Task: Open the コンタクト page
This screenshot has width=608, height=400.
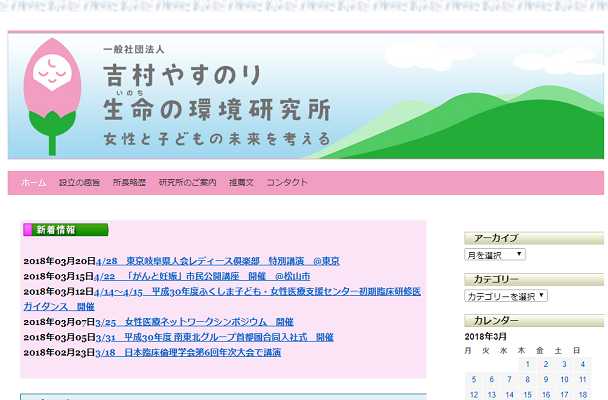Action: click(287, 183)
